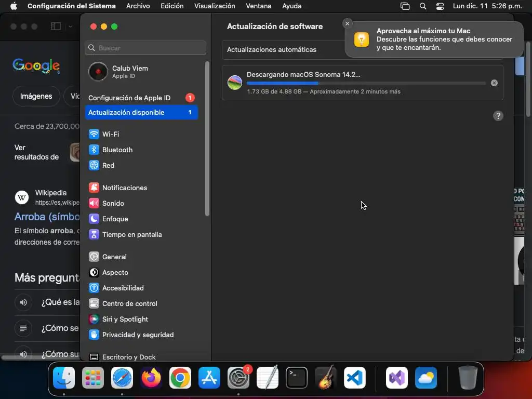
Task: Open Arroba Wikipedia link in browser
Action: [47, 217]
